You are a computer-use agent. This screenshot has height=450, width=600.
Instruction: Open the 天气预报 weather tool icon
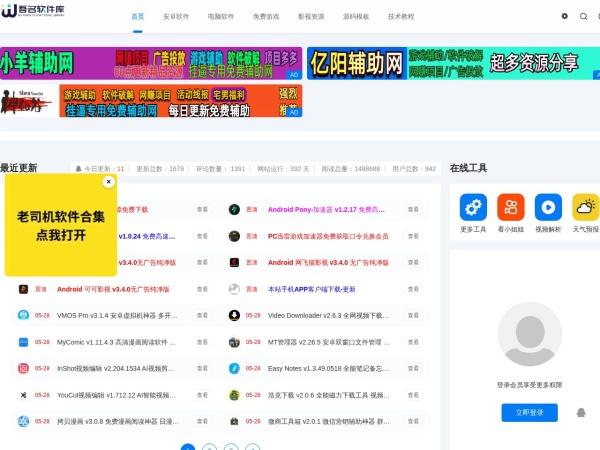coord(585,207)
